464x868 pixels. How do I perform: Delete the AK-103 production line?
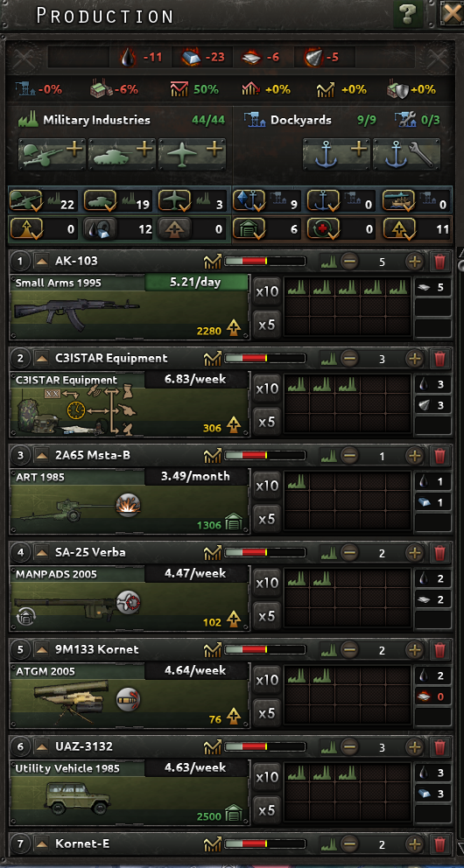click(x=440, y=262)
